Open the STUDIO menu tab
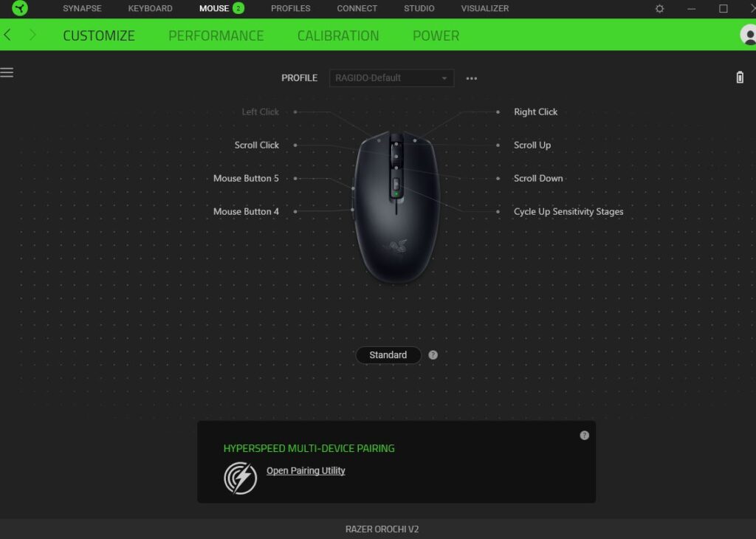The width and height of the screenshot is (756, 539). pos(419,9)
